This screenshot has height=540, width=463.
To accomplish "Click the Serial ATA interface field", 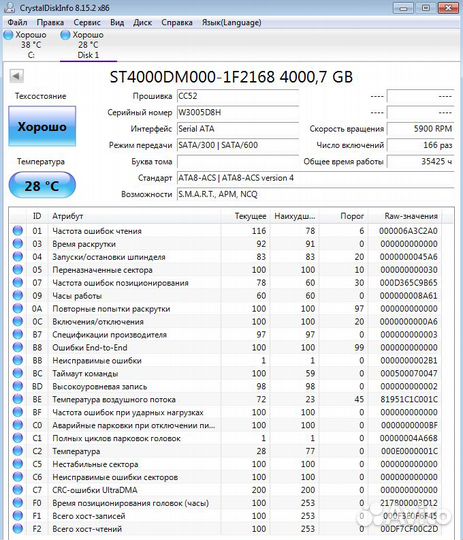I will click(x=237, y=129).
